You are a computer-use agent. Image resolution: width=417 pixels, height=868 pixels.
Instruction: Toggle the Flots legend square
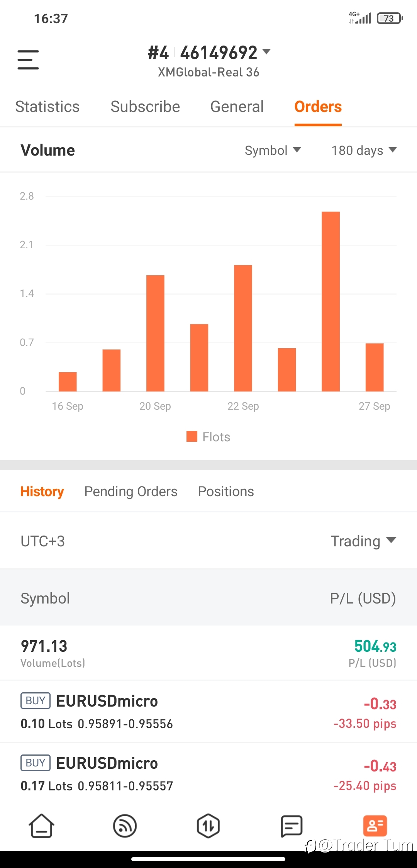pos(192,436)
